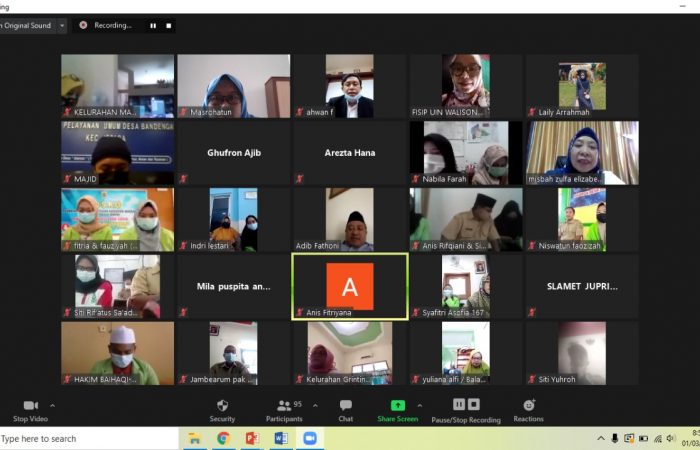Expand the arrow next to Participants
Image resolution: width=700 pixels, height=450 pixels.
click(315, 405)
